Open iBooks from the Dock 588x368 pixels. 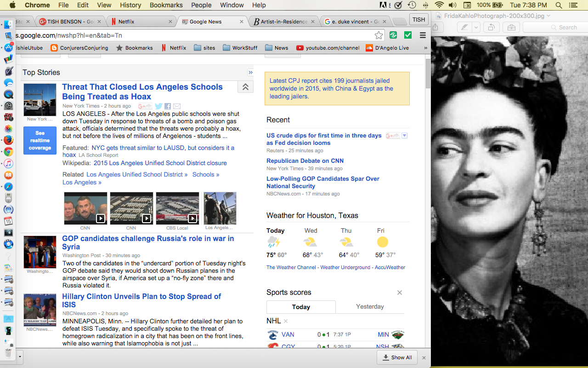(x=8, y=175)
